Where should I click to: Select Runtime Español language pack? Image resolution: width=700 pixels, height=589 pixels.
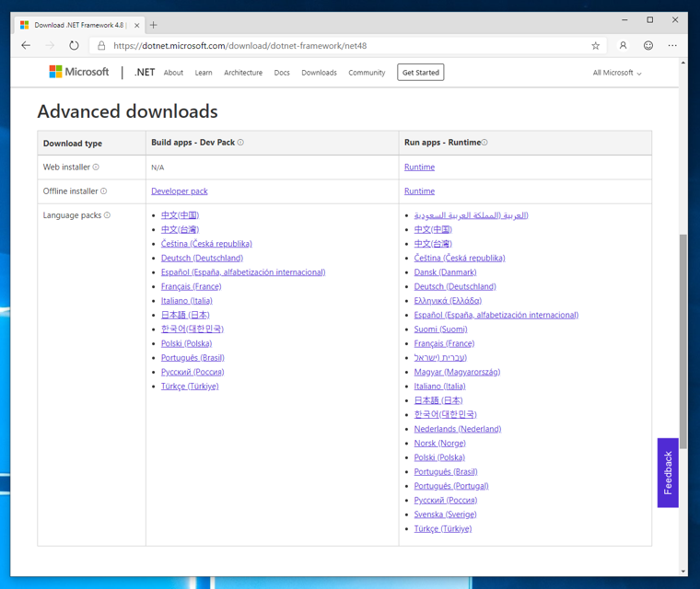point(496,315)
